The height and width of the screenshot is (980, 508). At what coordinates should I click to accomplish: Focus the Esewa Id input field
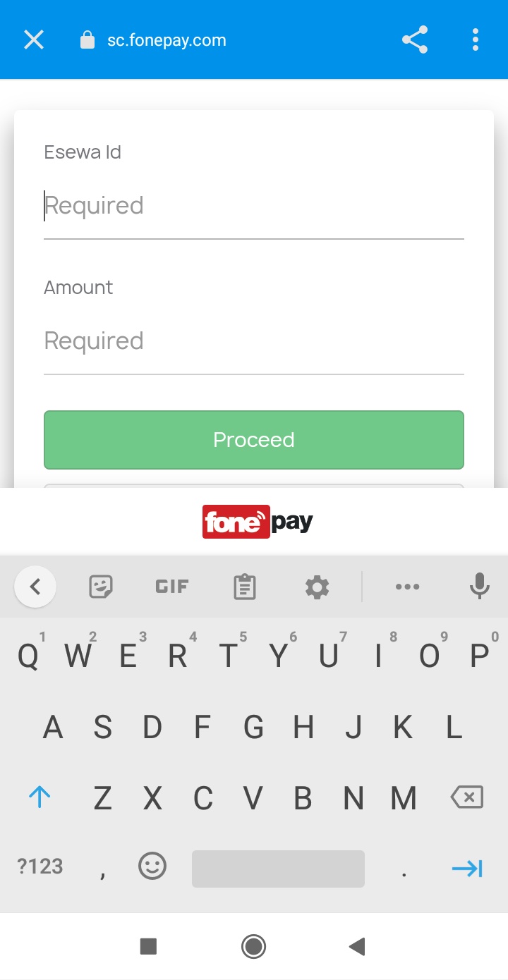click(254, 205)
